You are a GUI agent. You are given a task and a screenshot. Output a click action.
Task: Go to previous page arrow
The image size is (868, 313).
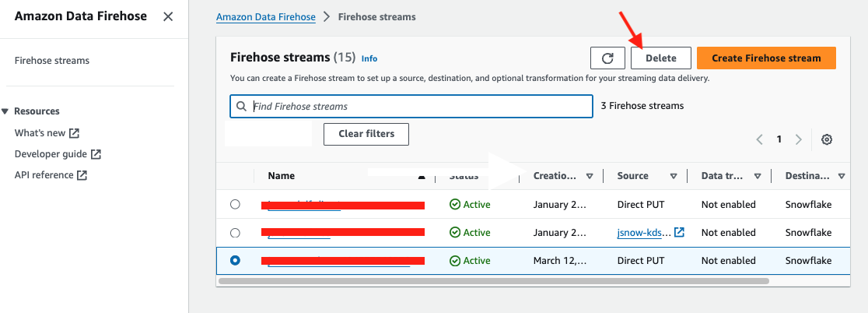760,139
